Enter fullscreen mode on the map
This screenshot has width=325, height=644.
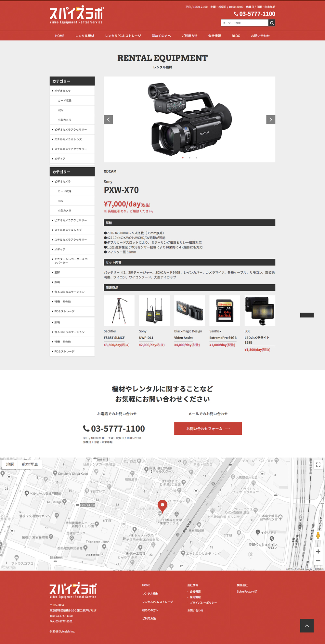click(x=318, y=465)
